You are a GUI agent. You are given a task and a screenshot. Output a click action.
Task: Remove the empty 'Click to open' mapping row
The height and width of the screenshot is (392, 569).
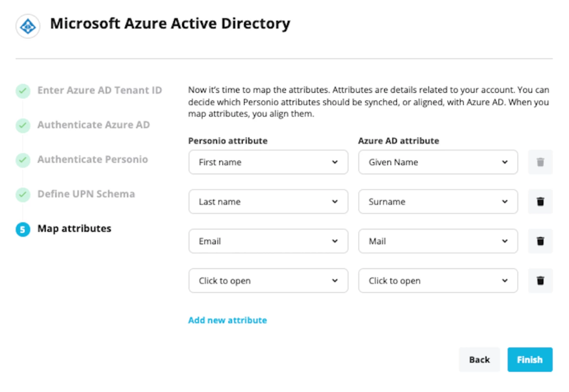(540, 281)
